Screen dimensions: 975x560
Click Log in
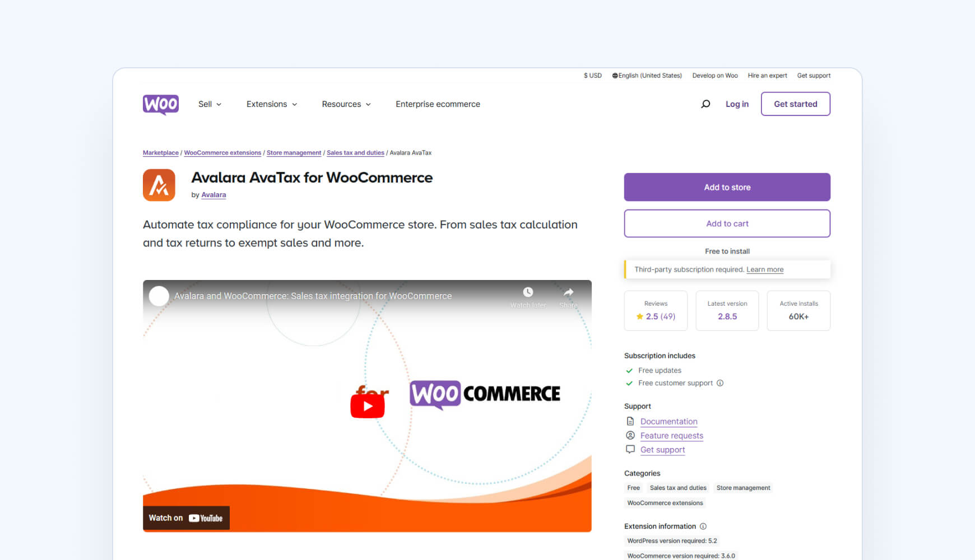coord(737,104)
